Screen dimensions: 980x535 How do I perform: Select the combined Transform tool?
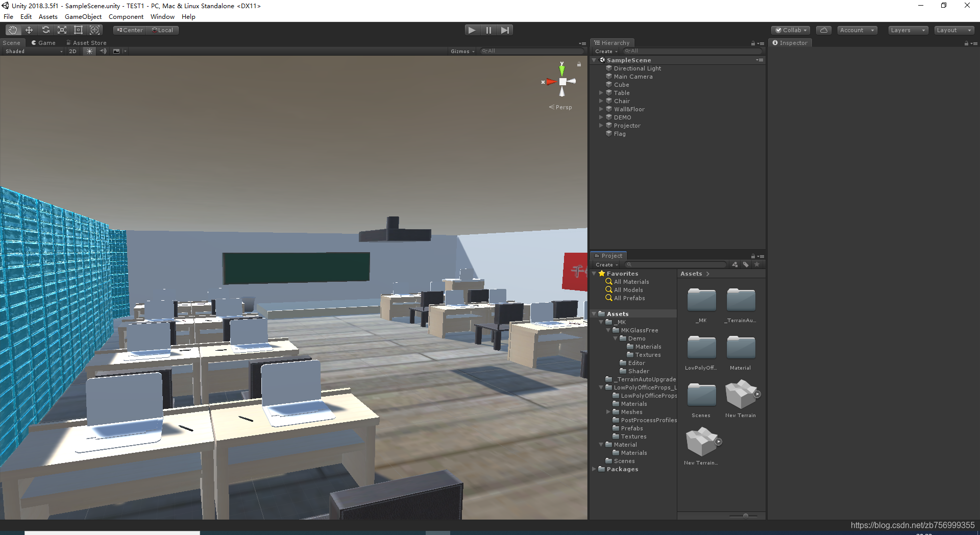click(x=94, y=30)
